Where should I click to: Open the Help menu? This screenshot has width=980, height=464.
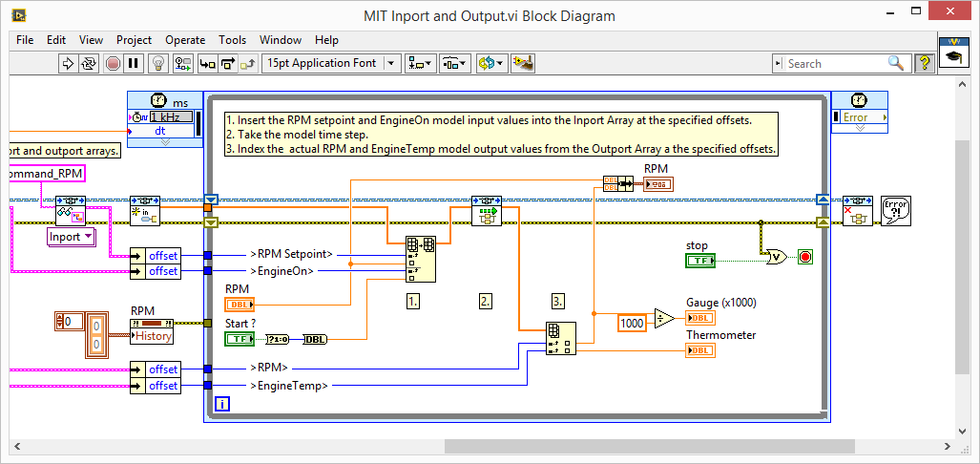(326, 40)
